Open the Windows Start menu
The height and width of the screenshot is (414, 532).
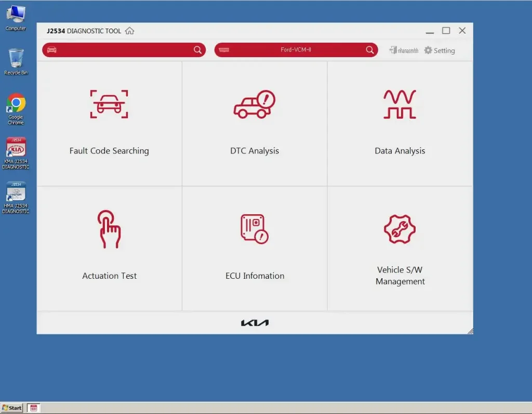(x=12, y=408)
